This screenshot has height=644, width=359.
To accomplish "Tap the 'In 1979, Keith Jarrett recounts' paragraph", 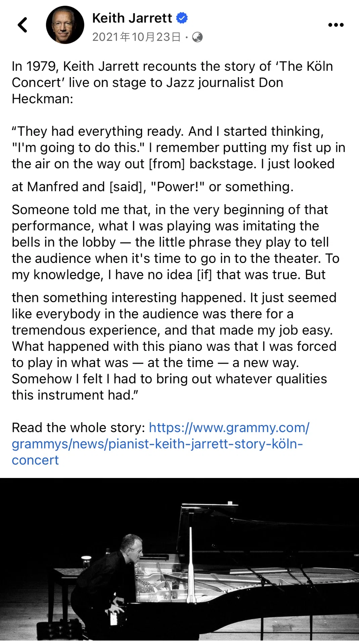I will click(172, 83).
